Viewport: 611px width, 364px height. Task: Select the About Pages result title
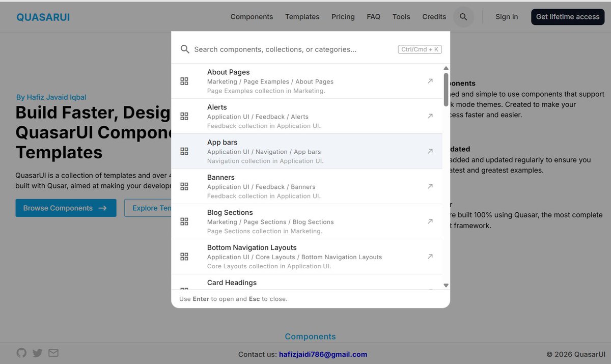click(x=228, y=72)
